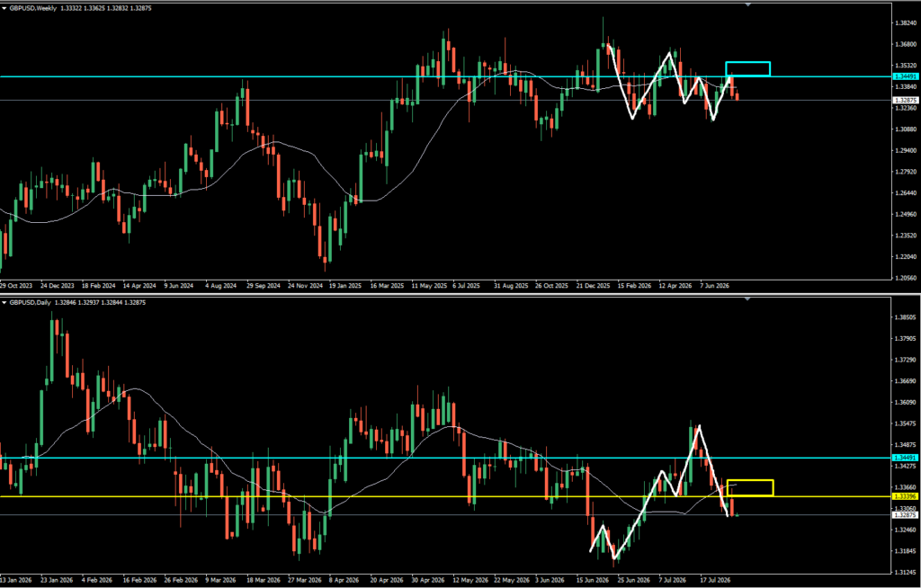Click the 7 Jun 2026 date on Weekly axis
This screenshot has height=588, width=921.
click(x=715, y=286)
